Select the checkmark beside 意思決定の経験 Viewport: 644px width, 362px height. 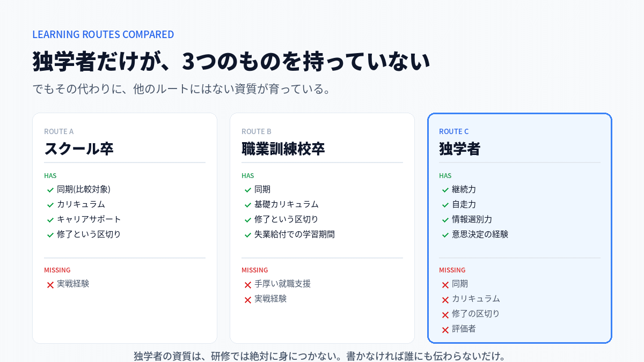click(445, 235)
